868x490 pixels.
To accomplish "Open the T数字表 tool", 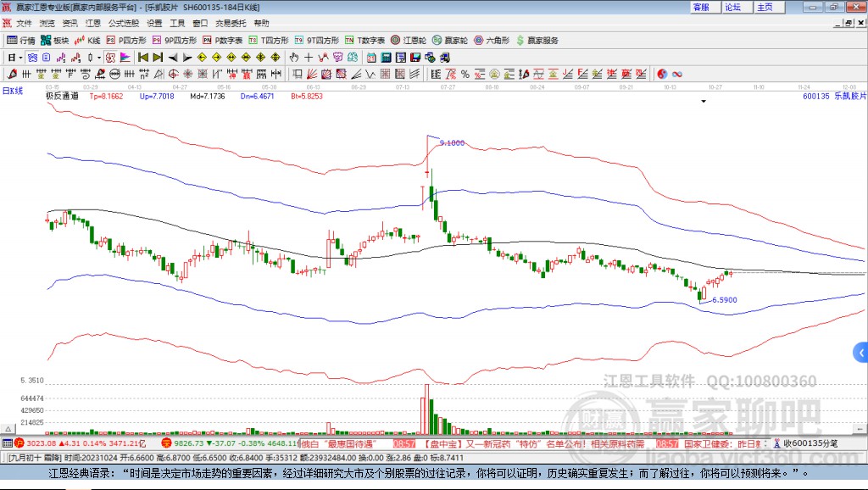I will pyautogui.click(x=364, y=41).
